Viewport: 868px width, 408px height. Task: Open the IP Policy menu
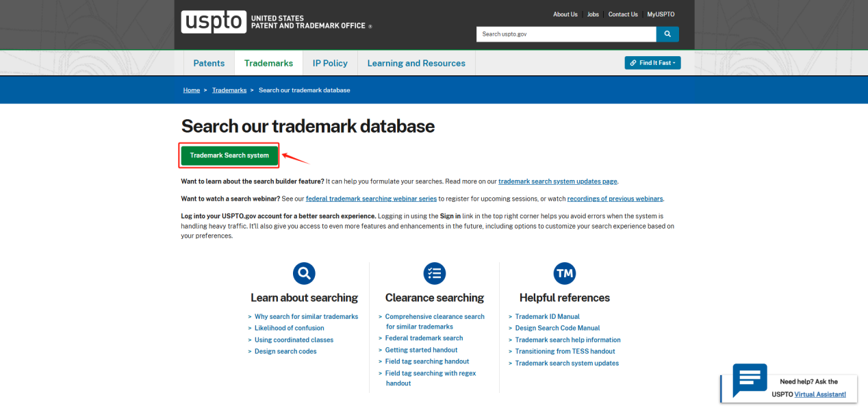coord(330,63)
